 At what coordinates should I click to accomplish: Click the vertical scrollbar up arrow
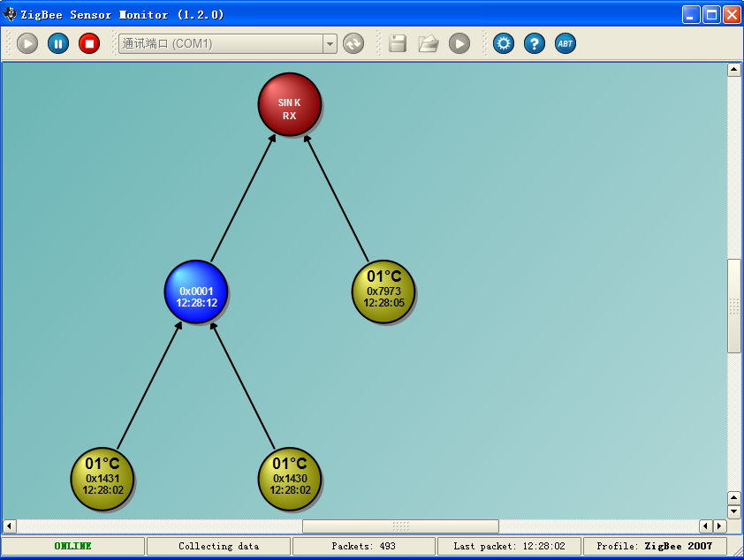pos(733,70)
